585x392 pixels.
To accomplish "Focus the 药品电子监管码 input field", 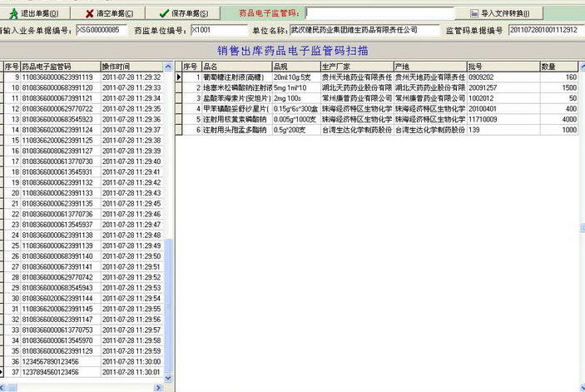I will click(379, 13).
